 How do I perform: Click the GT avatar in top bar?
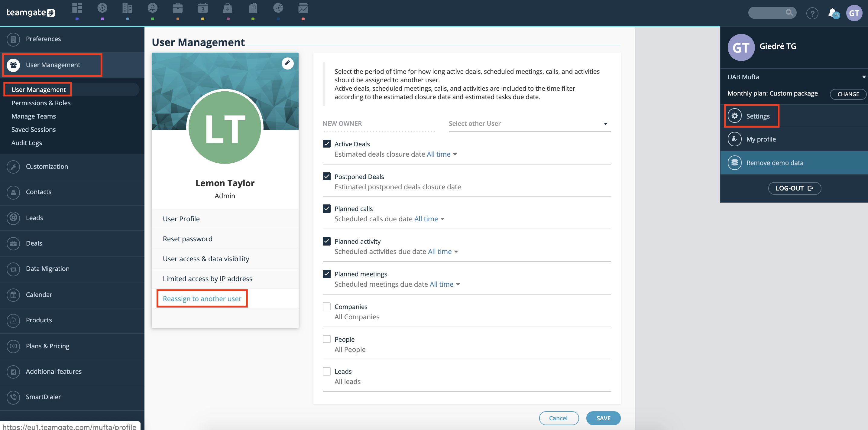[x=854, y=13]
